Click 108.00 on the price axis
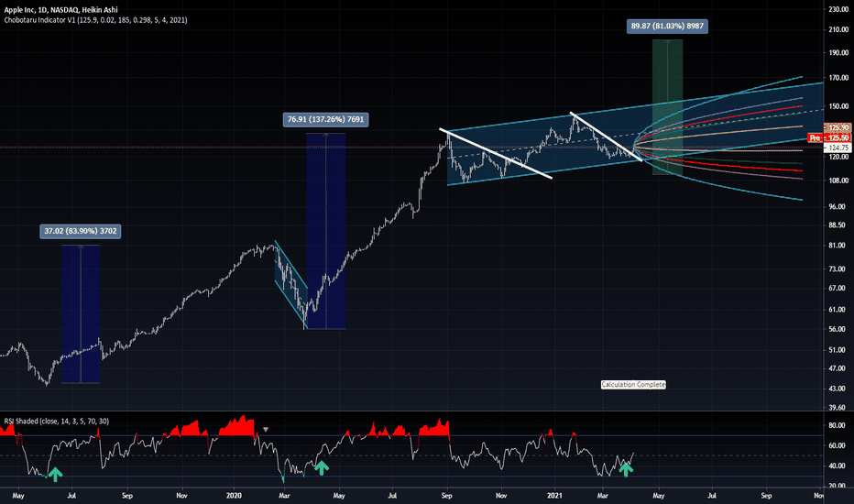This screenshot has width=854, height=504. [x=838, y=181]
